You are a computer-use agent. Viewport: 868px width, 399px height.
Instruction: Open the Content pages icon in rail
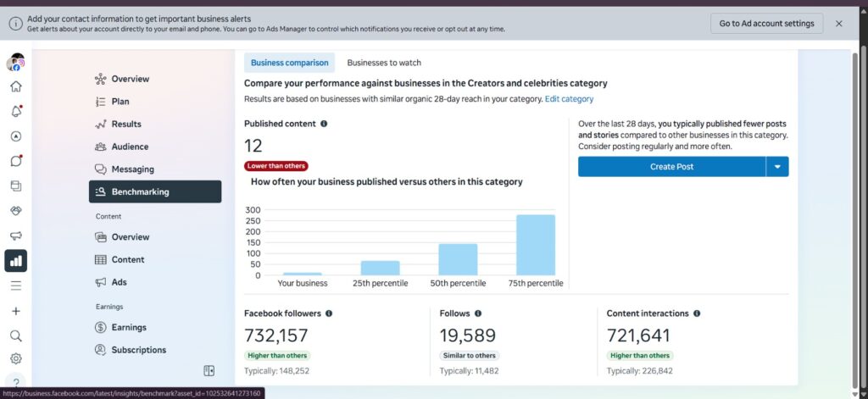coord(16,186)
